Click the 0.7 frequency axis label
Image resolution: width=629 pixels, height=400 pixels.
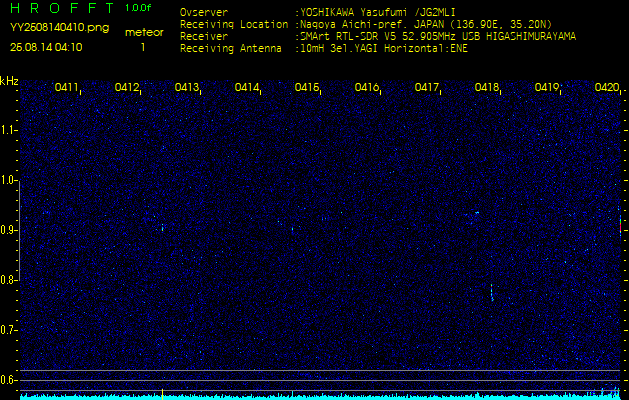pyautogui.click(x=8, y=330)
